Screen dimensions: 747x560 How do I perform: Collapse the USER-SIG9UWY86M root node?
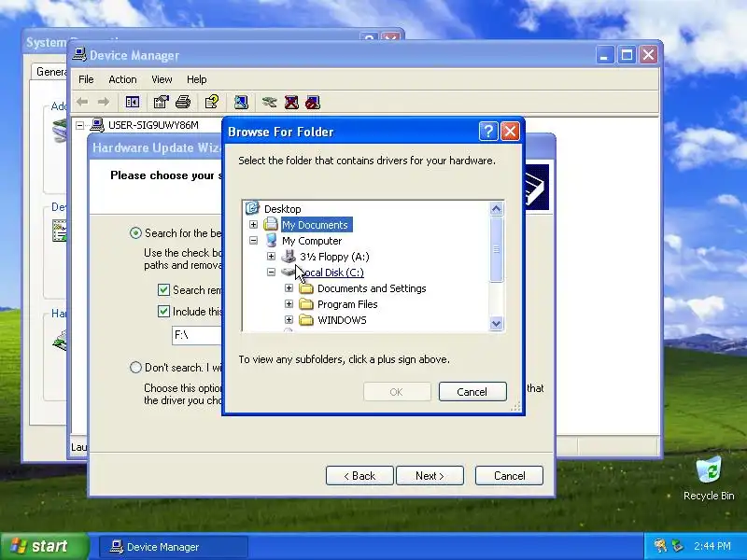80,125
